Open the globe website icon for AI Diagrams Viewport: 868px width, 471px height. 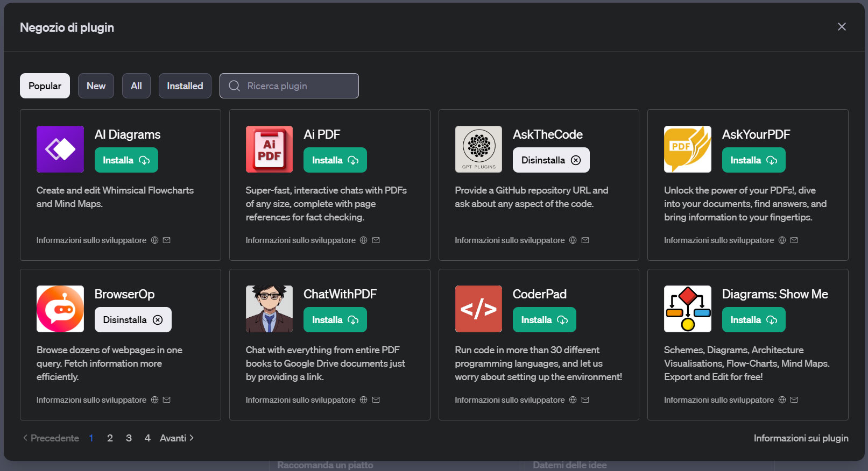(x=154, y=240)
